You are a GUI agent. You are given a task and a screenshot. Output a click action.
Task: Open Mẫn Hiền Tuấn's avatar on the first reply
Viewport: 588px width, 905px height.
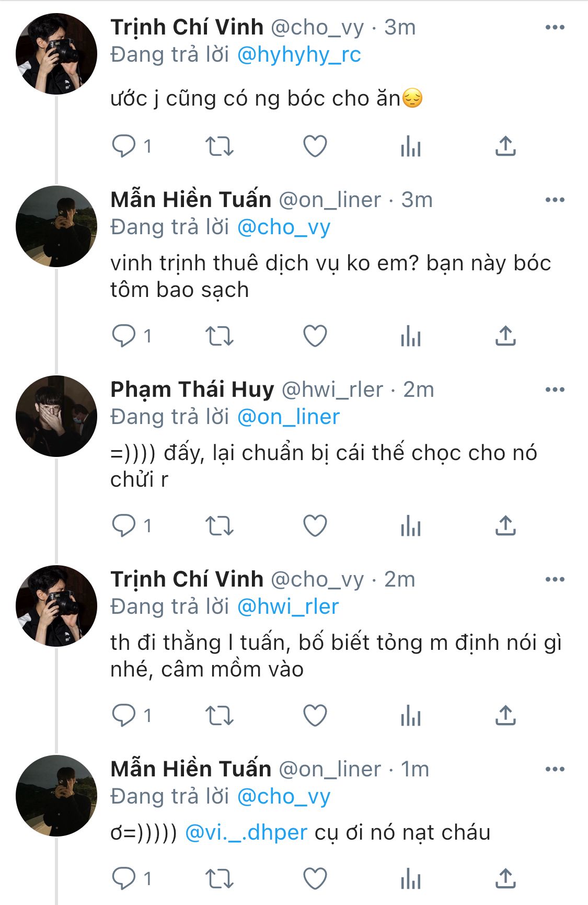coord(56,226)
